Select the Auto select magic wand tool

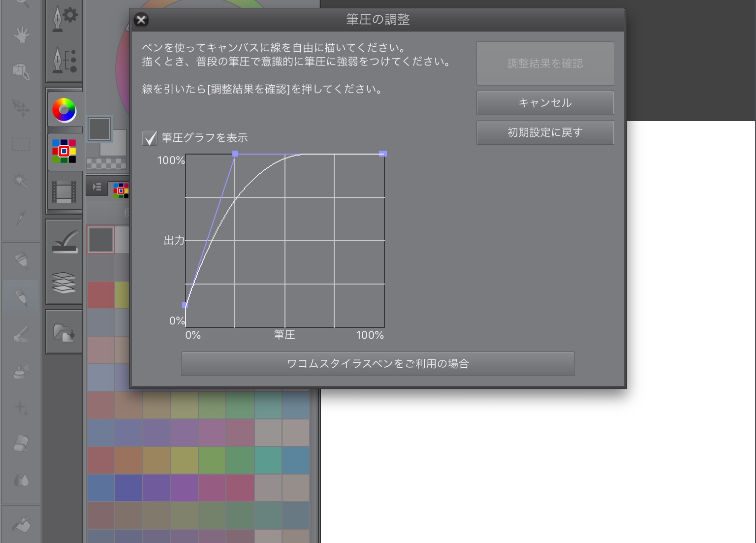coord(21,180)
